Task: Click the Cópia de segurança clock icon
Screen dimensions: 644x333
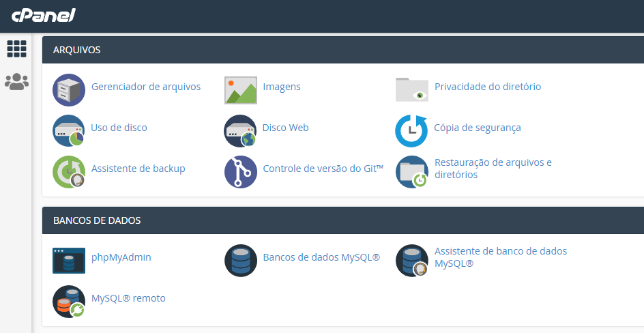Action: tap(411, 130)
